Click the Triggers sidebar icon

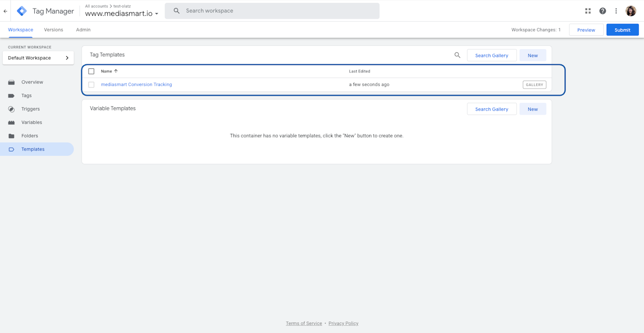(12, 109)
